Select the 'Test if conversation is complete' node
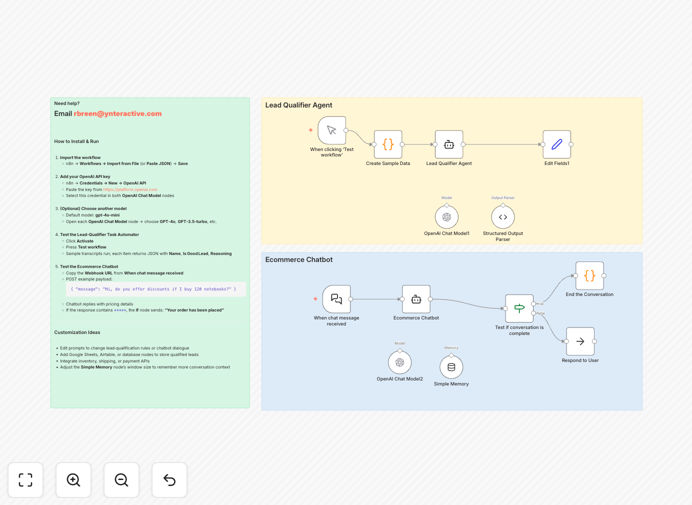 tap(519, 309)
